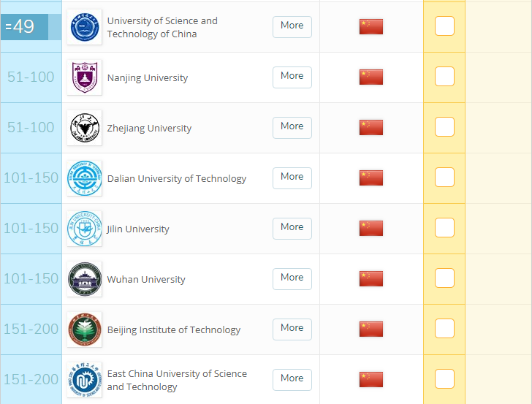532x404 pixels.
Task: Open the Wuhan University name link
Action: 146,280
